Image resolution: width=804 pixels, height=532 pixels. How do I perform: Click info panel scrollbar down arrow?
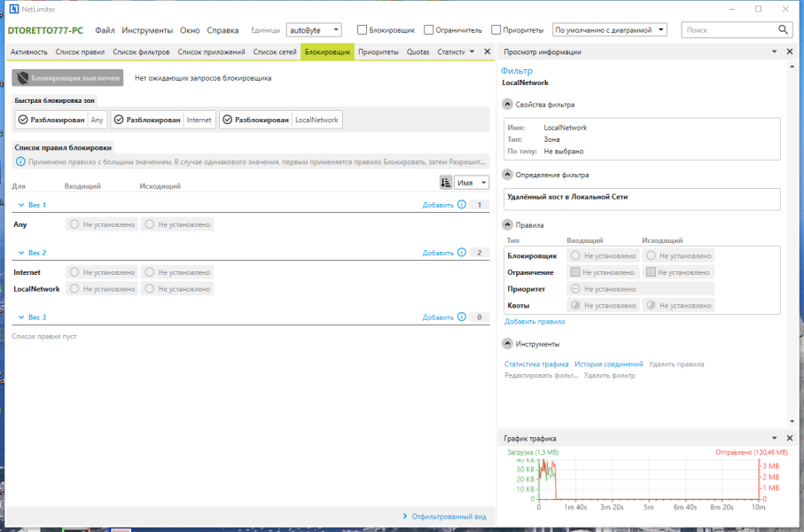click(792, 421)
